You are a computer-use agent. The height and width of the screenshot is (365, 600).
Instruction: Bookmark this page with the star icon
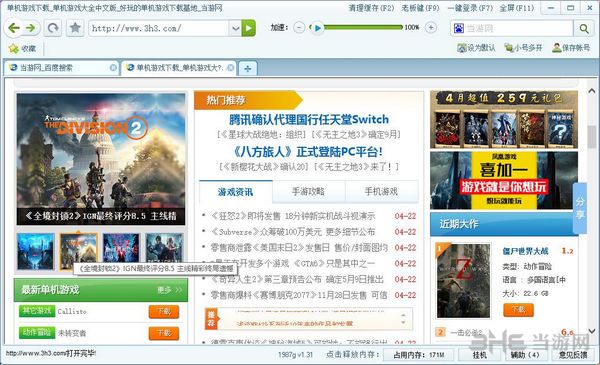pos(75,28)
